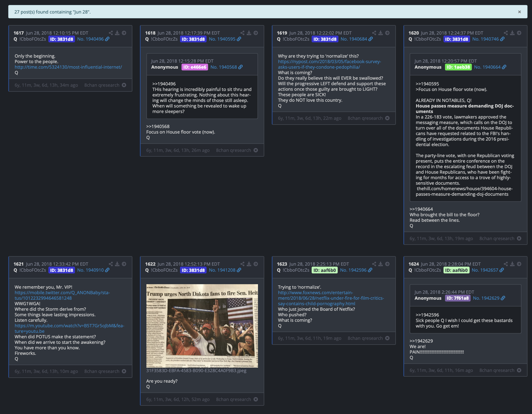Share post 1618 via share icon

pos(242,33)
